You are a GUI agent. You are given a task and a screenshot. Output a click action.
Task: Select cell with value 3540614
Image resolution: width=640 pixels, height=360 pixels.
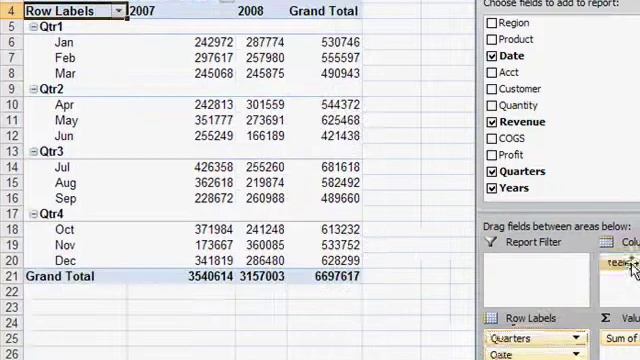point(211,276)
